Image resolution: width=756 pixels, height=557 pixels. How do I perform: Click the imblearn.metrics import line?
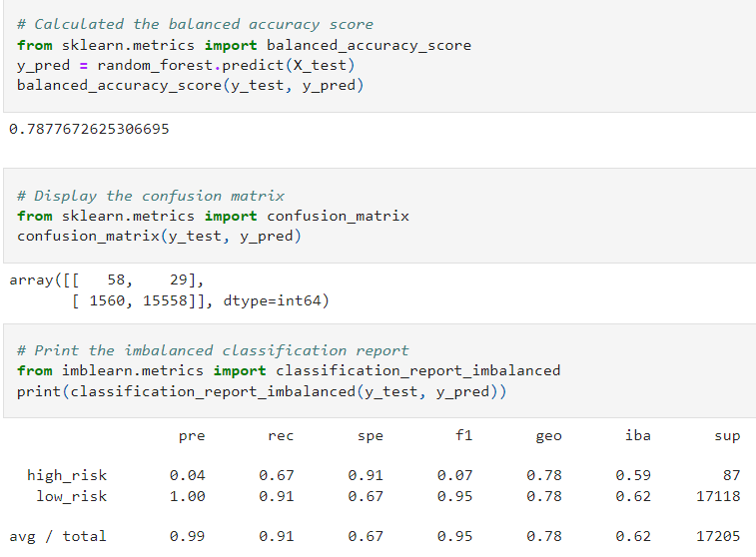click(x=289, y=371)
